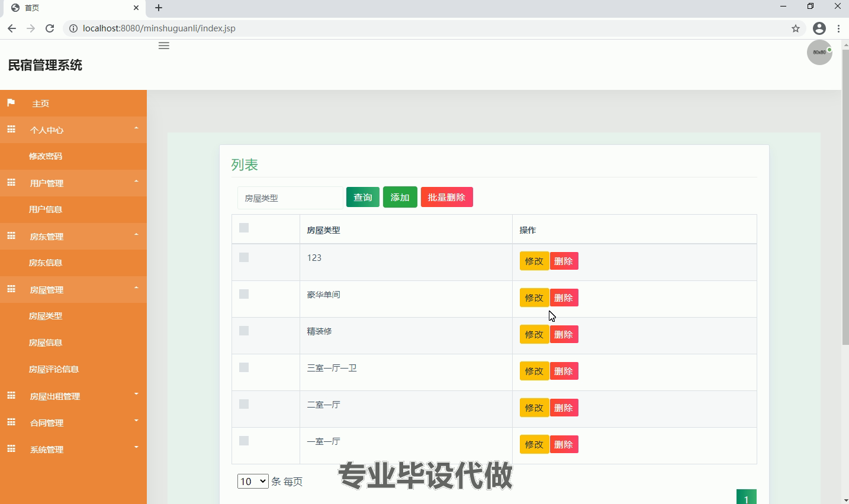The width and height of the screenshot is (849, 504).
Task: Click 删除 for the 123 row
Action: pyautogui.click(x=564, y=261)
